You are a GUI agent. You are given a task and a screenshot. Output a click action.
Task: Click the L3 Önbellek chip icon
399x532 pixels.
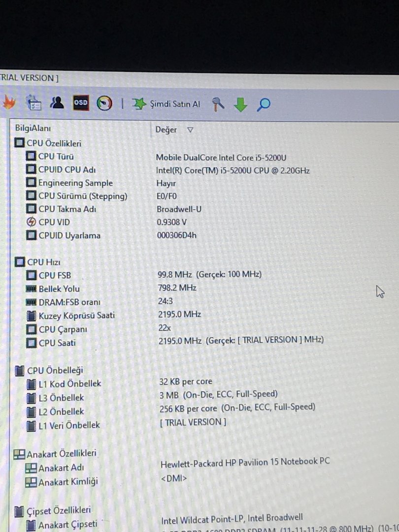(x=31, y=398)
